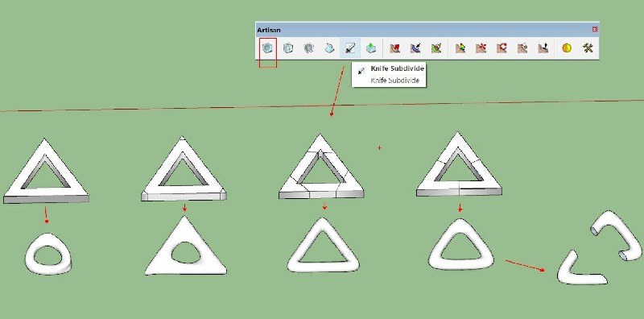Activate the Crease tool icon
This screenshot has width=644, height=319.
pos(329,48)
